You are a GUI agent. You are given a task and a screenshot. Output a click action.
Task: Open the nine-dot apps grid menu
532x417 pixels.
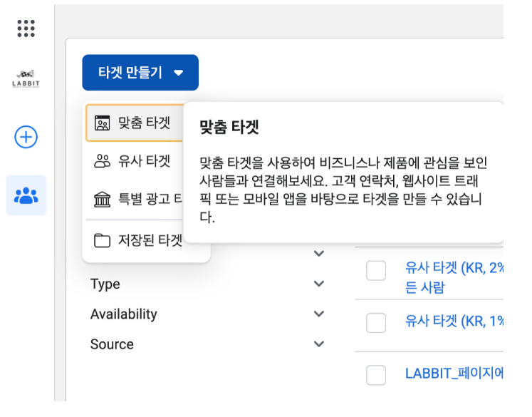[x=26, y=28]
